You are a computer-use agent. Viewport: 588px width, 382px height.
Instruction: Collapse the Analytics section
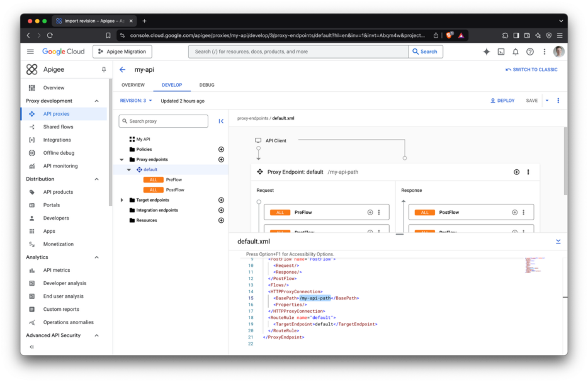coord(97,257)
